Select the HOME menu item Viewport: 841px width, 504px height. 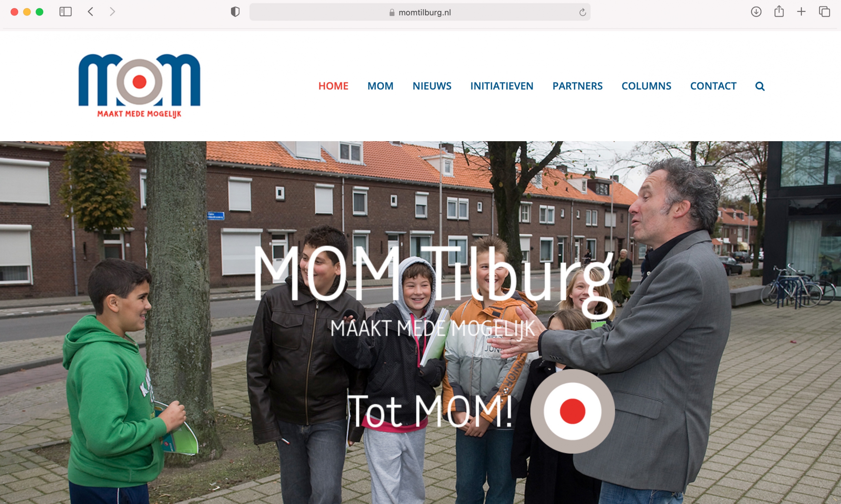(333, 86)
